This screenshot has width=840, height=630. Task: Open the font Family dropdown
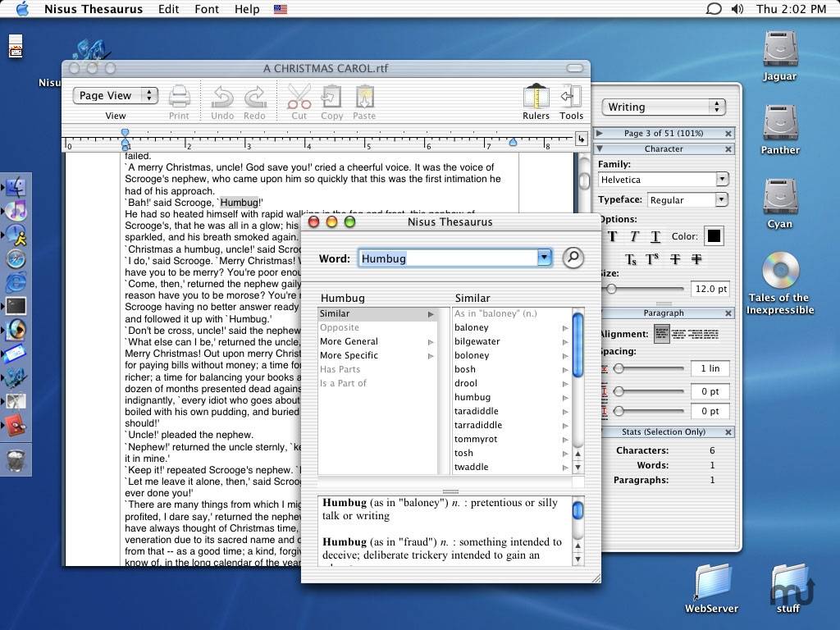[722, 179]
